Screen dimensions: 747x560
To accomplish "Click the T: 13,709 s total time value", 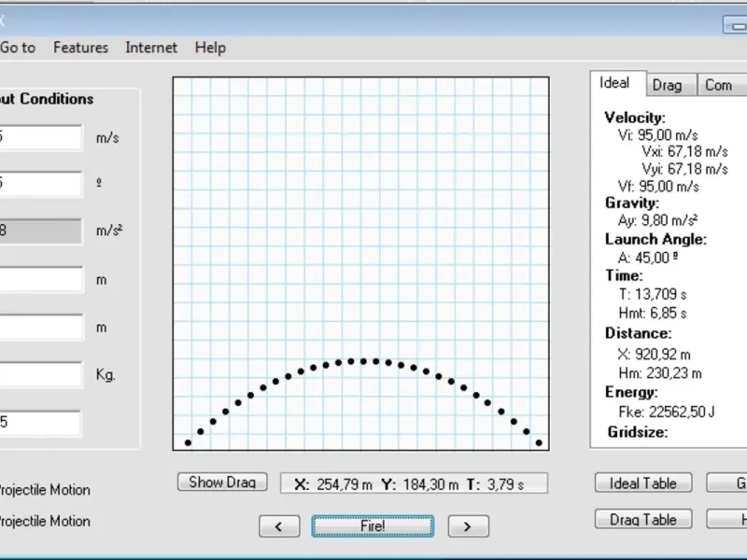I will click(x=653, y=294).
